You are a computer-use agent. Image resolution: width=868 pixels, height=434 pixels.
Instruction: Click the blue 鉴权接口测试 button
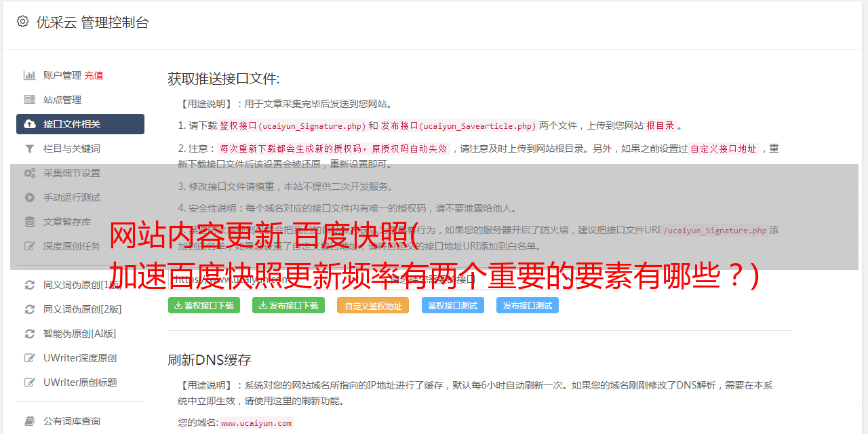[x=453, y=305]
